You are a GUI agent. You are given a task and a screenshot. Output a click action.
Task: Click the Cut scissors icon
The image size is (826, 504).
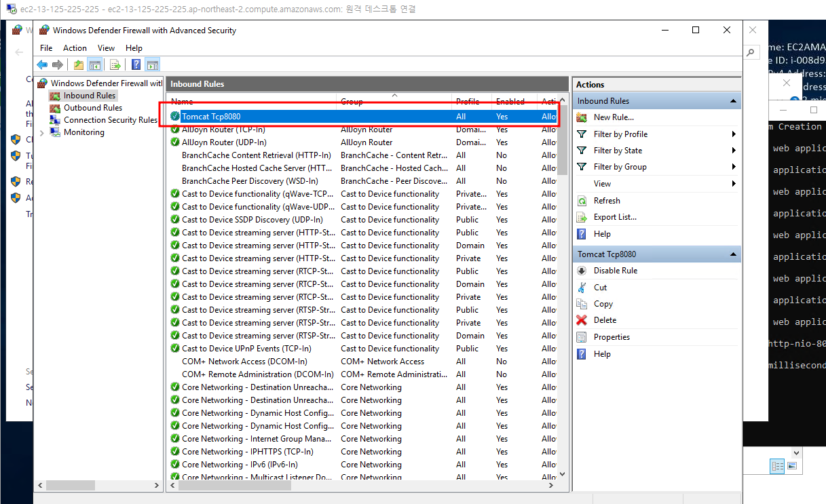coord(582,288)
